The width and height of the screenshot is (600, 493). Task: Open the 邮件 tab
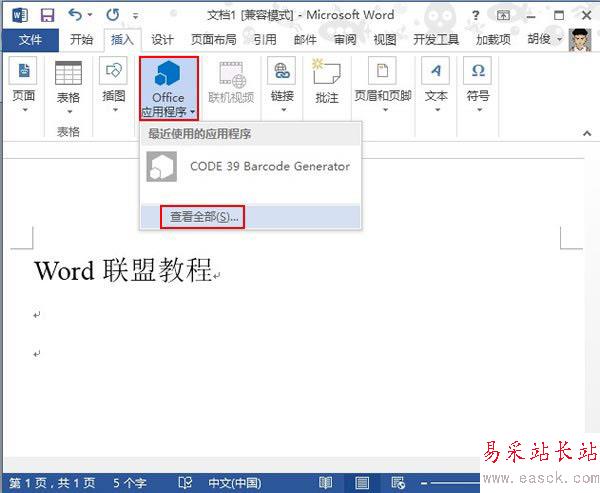tap(305, 40)
